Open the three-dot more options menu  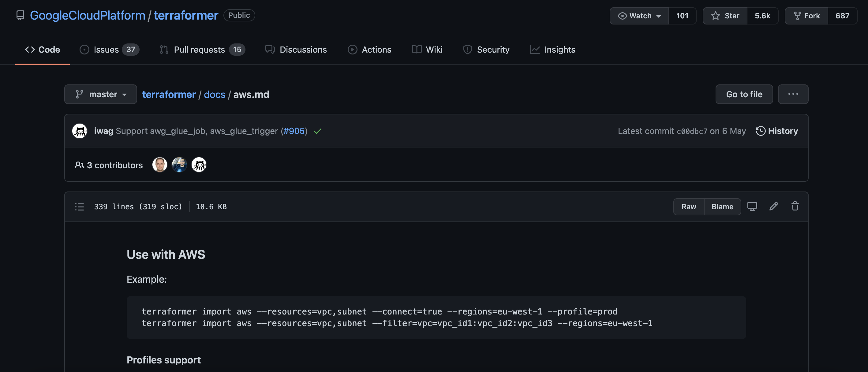click(x=793, y=94)
